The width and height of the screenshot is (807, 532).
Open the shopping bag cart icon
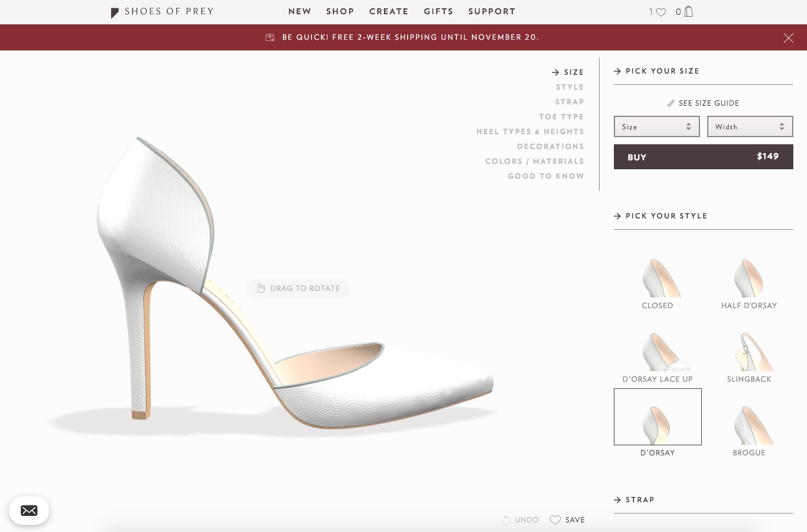pos(688,11)
